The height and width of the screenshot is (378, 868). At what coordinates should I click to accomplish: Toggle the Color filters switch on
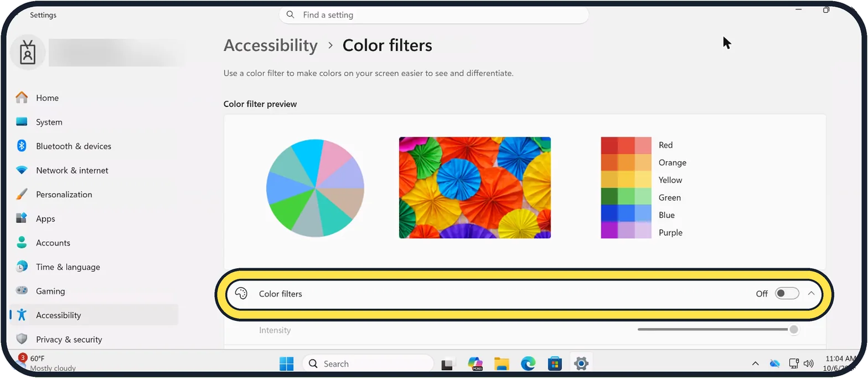pos(787,294)
